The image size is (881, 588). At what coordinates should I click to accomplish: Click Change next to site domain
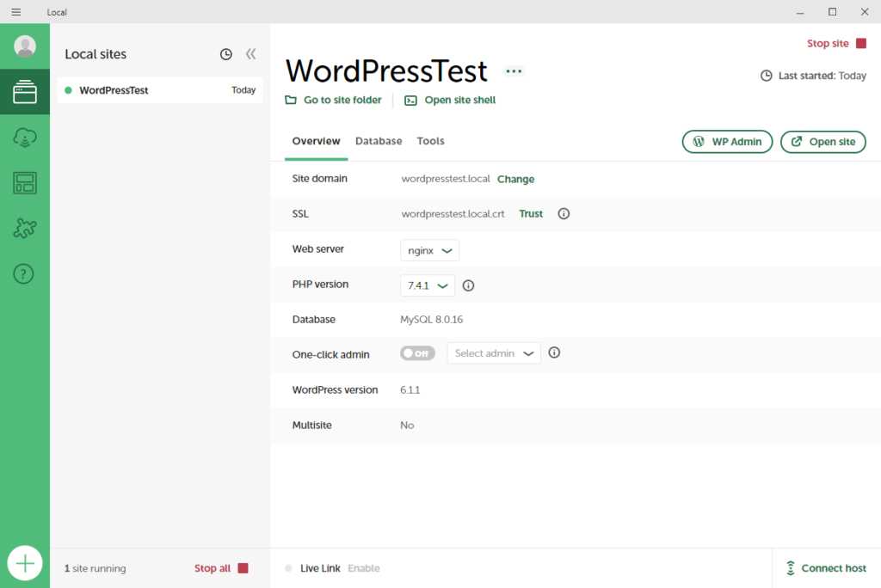coord(515,180)
